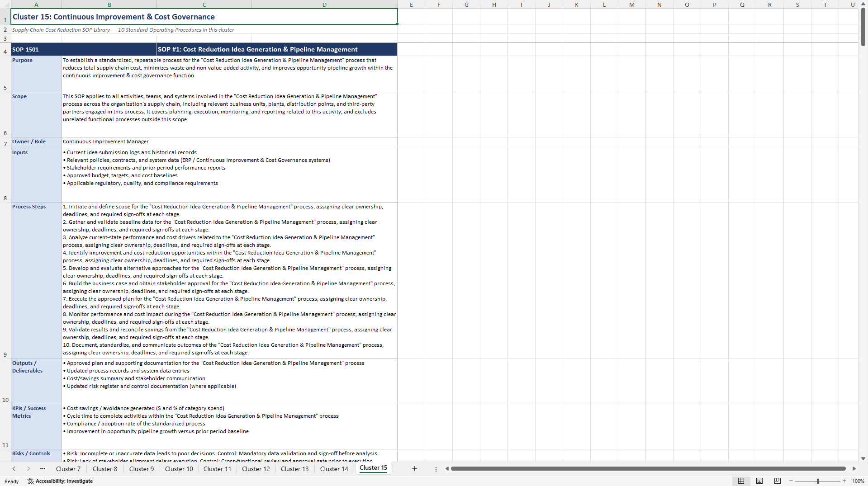Click the SOP-1501 cell

[x=84, y=49]
